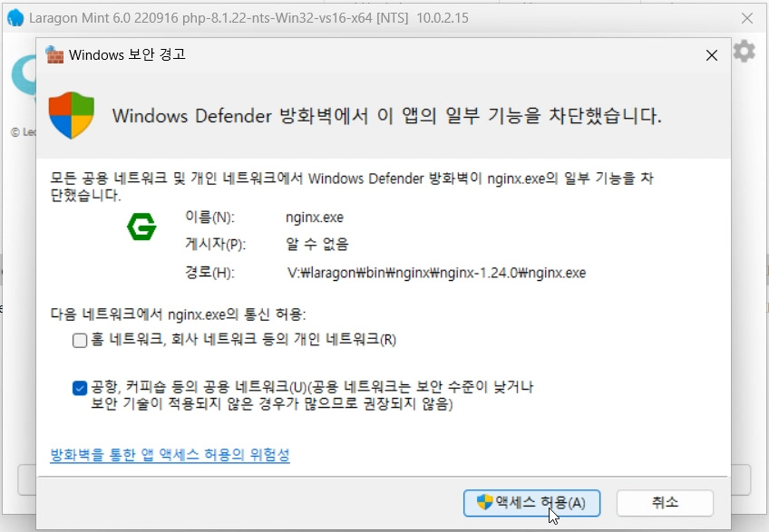Click the 취소 button
This screenshot has width=769, height=532.
point(665,503)
